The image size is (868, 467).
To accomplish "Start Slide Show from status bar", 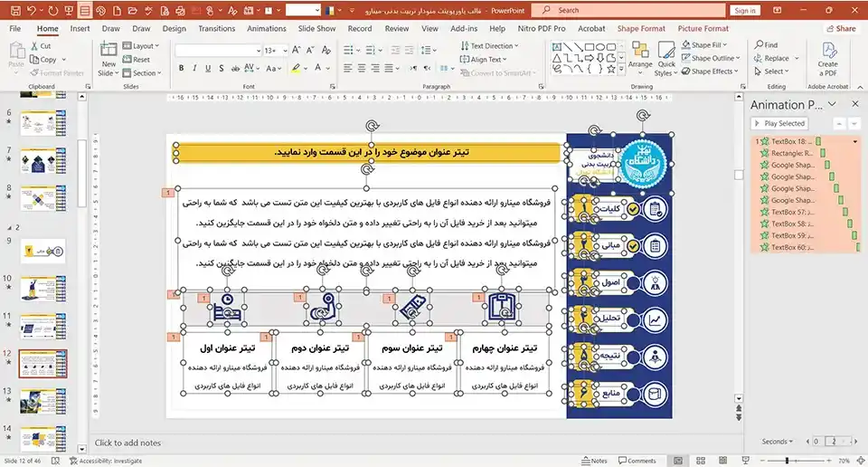I will (746, 461).
